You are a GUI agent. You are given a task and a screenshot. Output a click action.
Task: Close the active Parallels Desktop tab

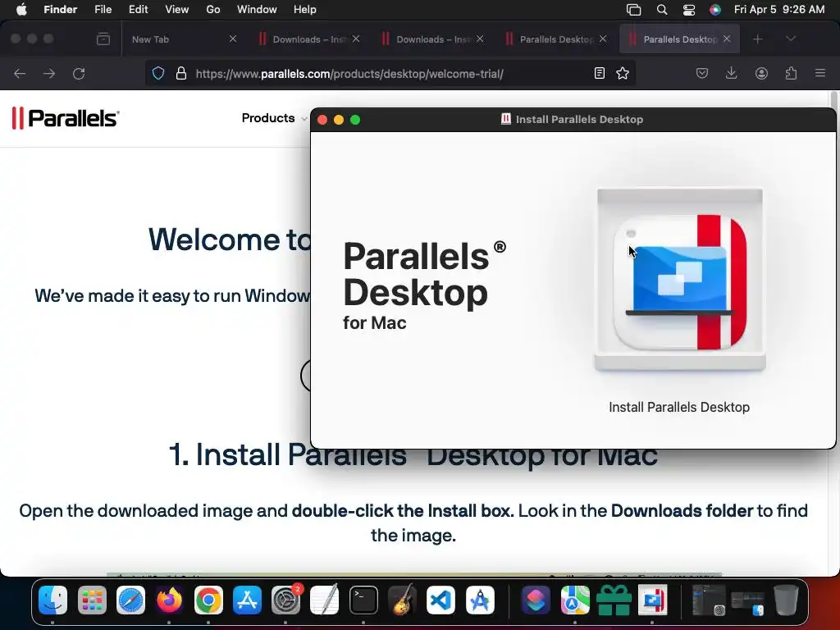point(727,39)
